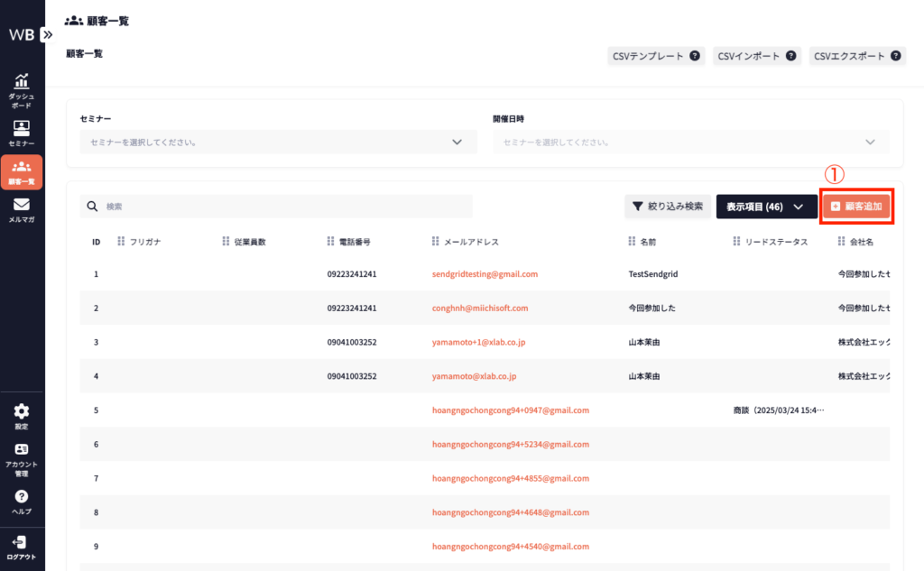Open the sendgridtesting@gmail.com email link
Image resolution: width=924 pixels, height=571 pixels.
tap(485, 274)
